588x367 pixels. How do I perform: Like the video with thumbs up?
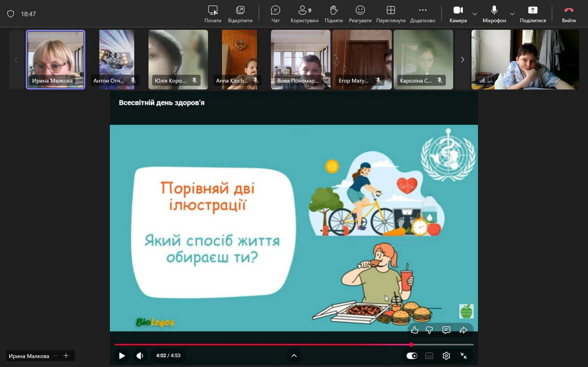pos(414,330)
